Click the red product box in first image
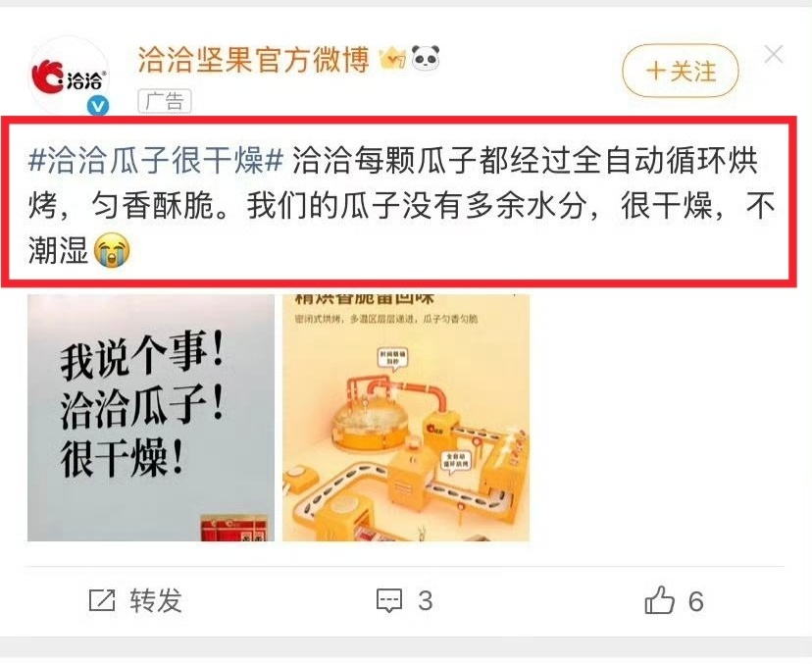Screen dimensions: 812x664 coord(234,529)
